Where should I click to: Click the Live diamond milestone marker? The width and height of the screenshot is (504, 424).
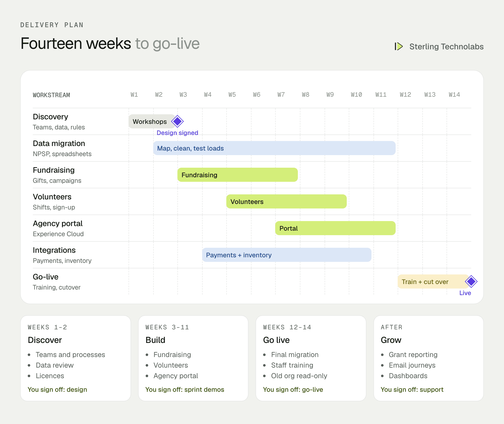(x=471, y=281)
